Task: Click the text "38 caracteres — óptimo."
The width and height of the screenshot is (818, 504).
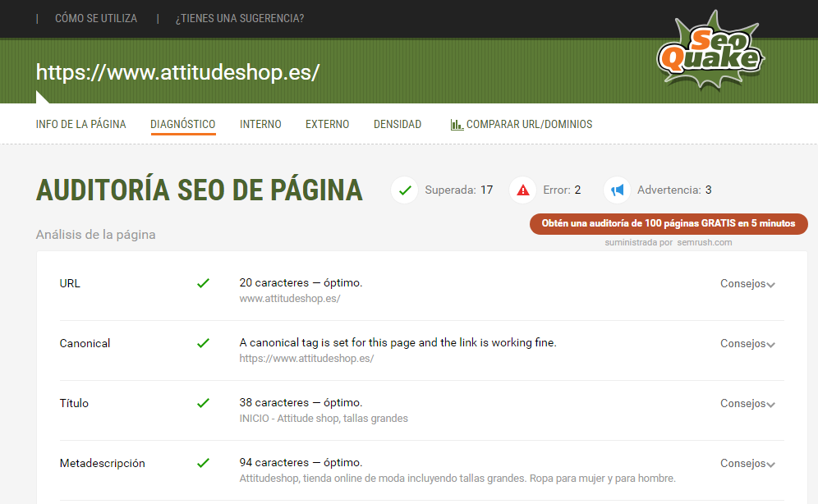Action: [301, 403]
